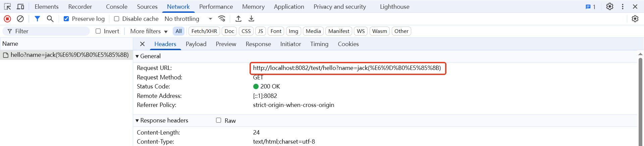This screenshot has width=644, height=146.
Task: Open No throttling dropdown
Action: pyautogui.click(x=188, y=19)
